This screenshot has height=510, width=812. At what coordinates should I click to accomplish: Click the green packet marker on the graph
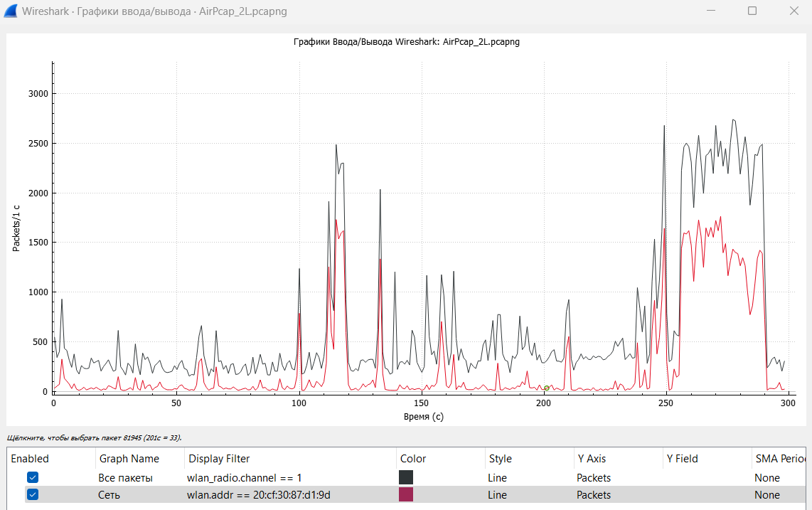click(x=546, y=388)
